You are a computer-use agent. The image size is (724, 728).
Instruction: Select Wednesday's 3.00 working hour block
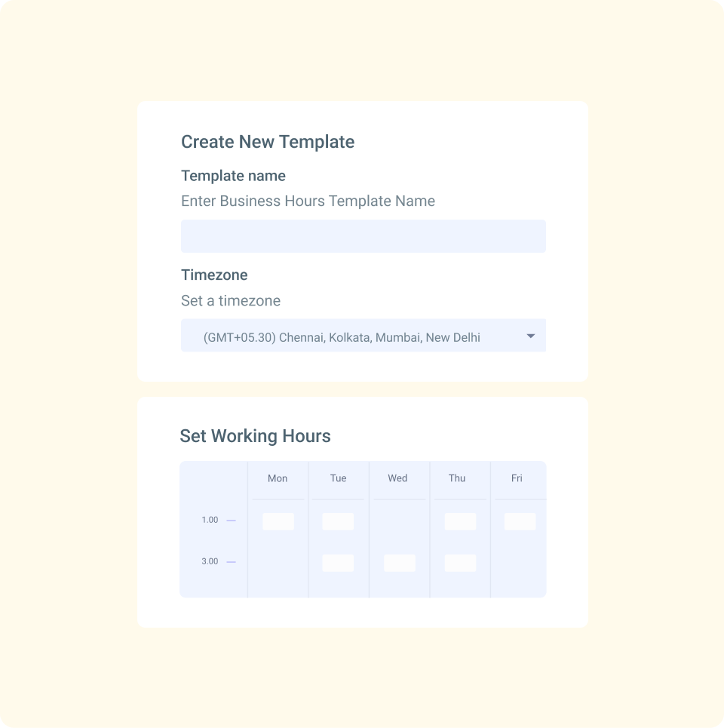pos(398,563)
